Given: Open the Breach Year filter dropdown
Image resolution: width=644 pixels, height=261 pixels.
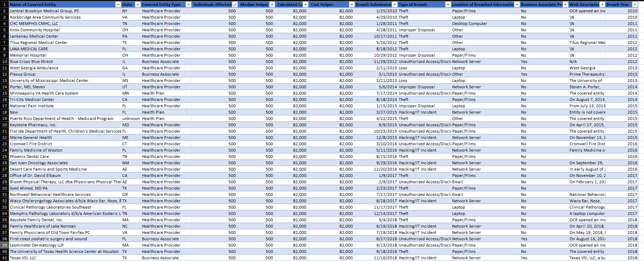Looking at the screenshot, I should pyautogui.click(x=635, y=5).
